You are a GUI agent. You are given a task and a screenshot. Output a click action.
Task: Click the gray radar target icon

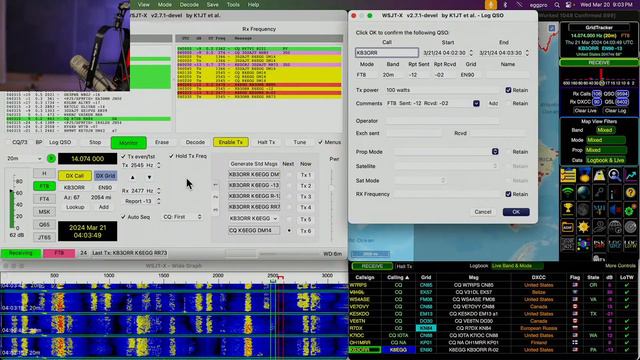click(x=631, y=227)
